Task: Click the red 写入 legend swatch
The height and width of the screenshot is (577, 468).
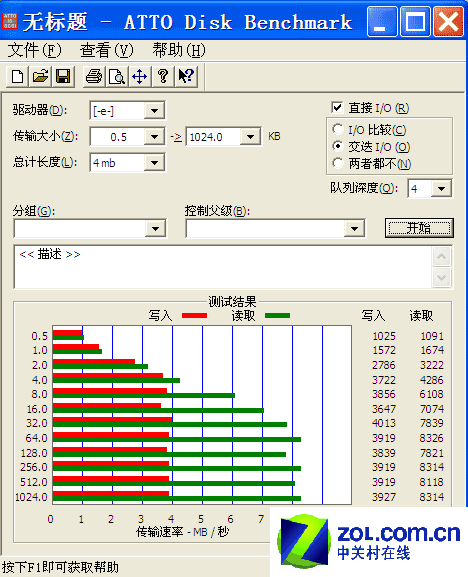Action: 194,315
